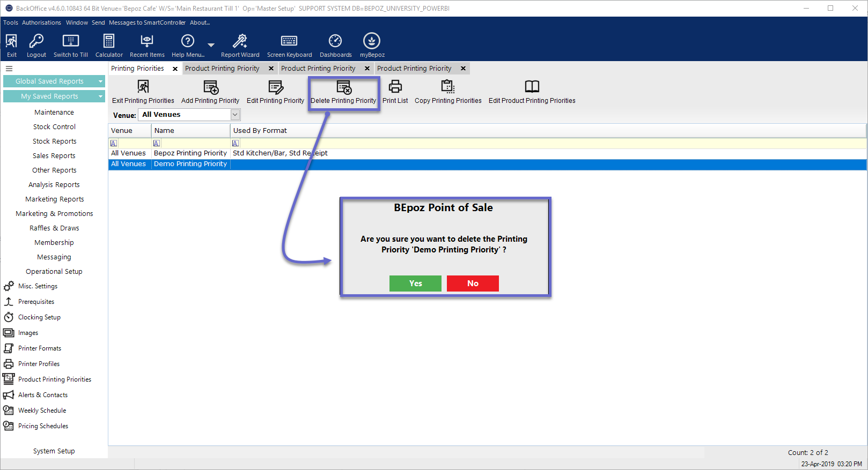Select the Bepoz Printing Priority row
Screen dimensions: 868x470
(x=487, y=153)
